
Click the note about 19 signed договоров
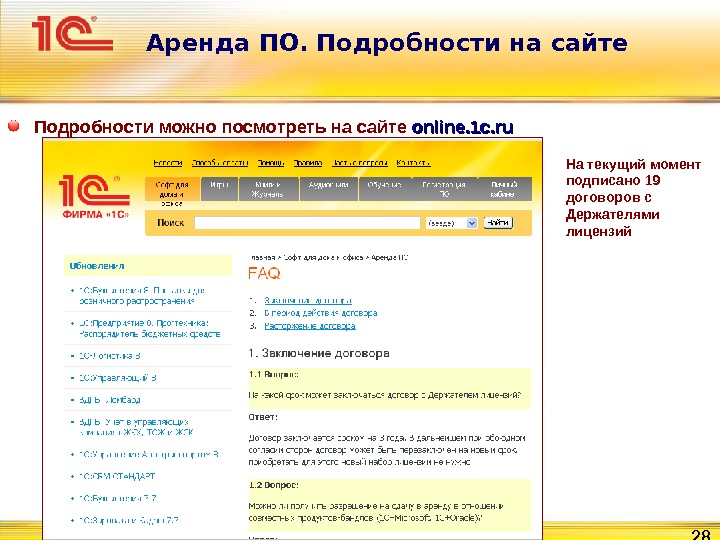click(x=633, y=197)
